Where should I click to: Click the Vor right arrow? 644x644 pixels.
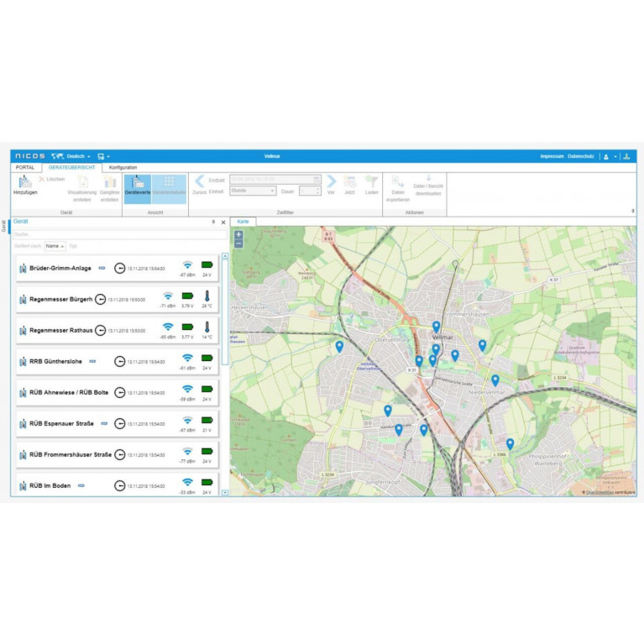331,181
